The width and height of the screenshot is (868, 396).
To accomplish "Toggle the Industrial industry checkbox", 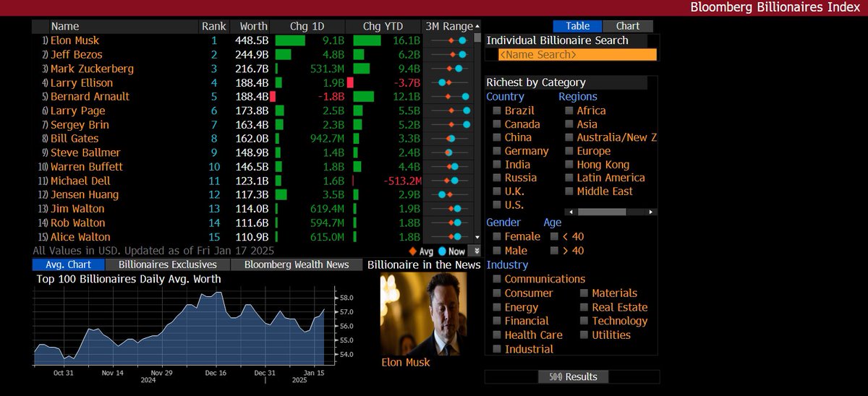I will point(497,349).
